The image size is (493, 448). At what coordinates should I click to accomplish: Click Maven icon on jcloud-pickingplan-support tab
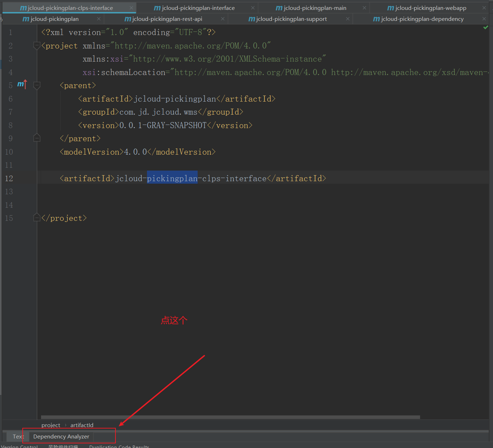click(x=252, y=19)
